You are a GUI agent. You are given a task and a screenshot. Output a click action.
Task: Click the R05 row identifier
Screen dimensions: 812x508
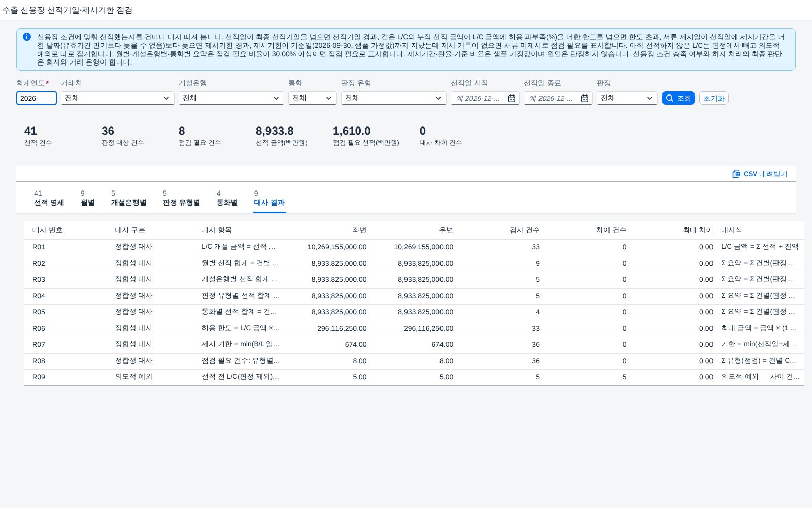click(x=39, y=312)
